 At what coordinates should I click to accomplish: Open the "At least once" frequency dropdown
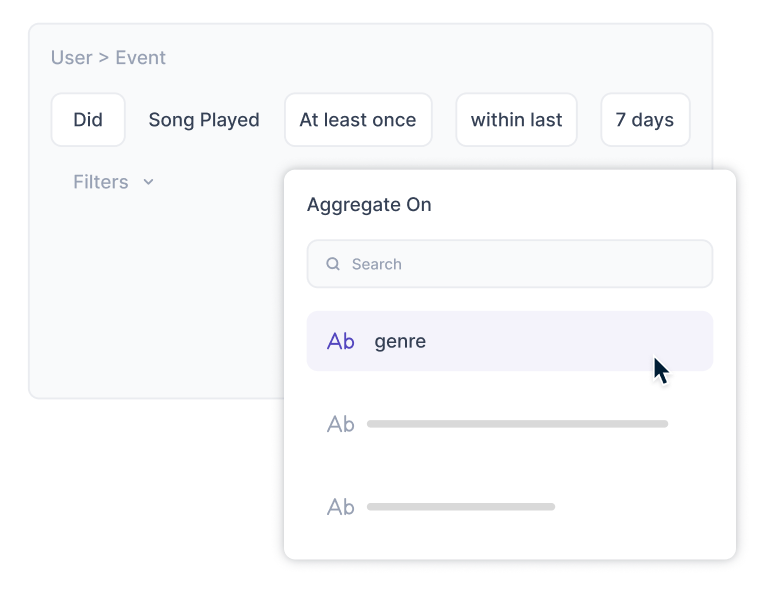tap(358, 120)
